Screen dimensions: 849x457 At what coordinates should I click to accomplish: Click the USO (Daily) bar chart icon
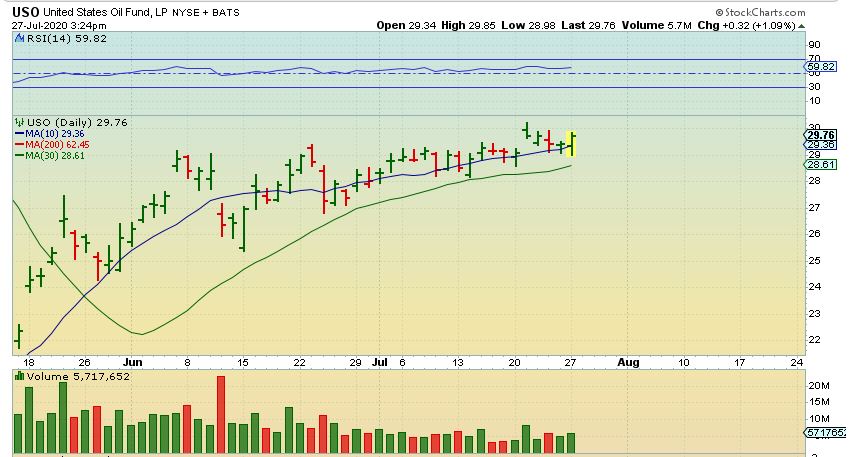tap(19, 122)
